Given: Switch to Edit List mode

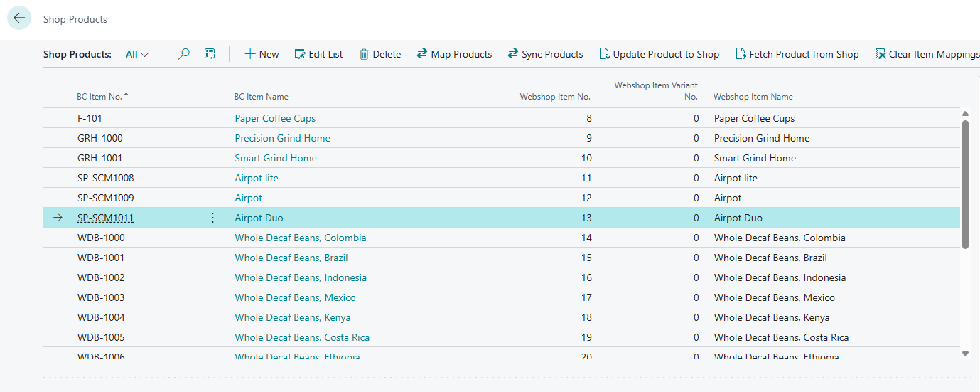Looking at the screenshot, I should click(x=318, y=54).
